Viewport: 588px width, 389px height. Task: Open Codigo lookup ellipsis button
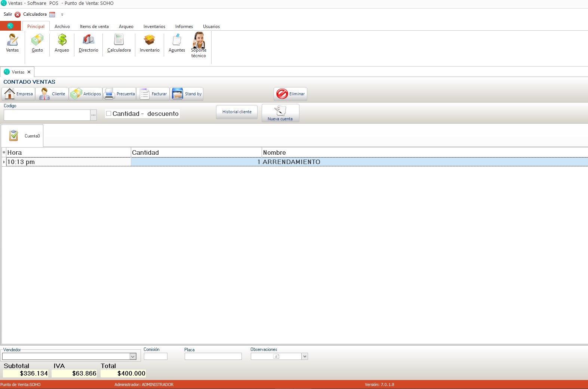point(93,115)
